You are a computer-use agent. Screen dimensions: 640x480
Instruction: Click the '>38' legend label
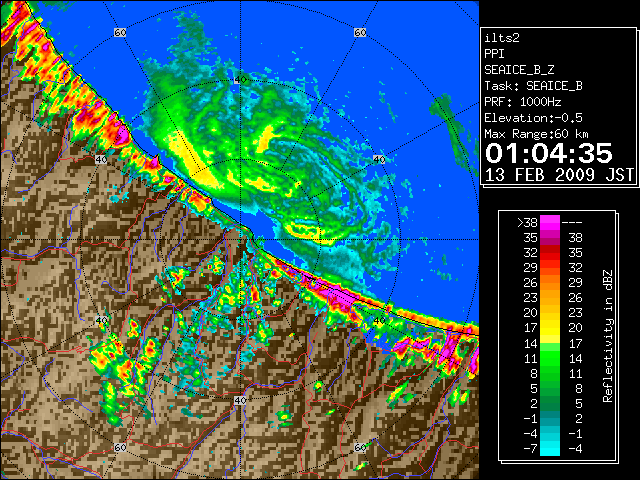tap(527, 223)
